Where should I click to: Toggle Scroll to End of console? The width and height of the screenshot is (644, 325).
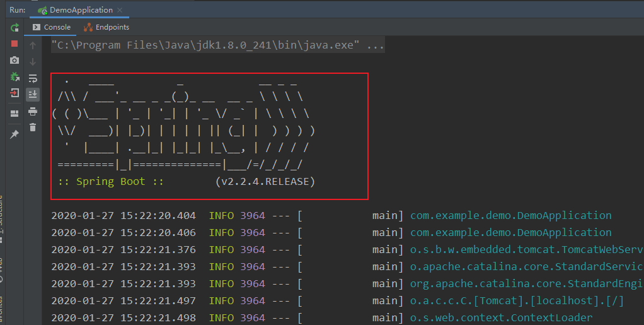[x=33, y=94]
